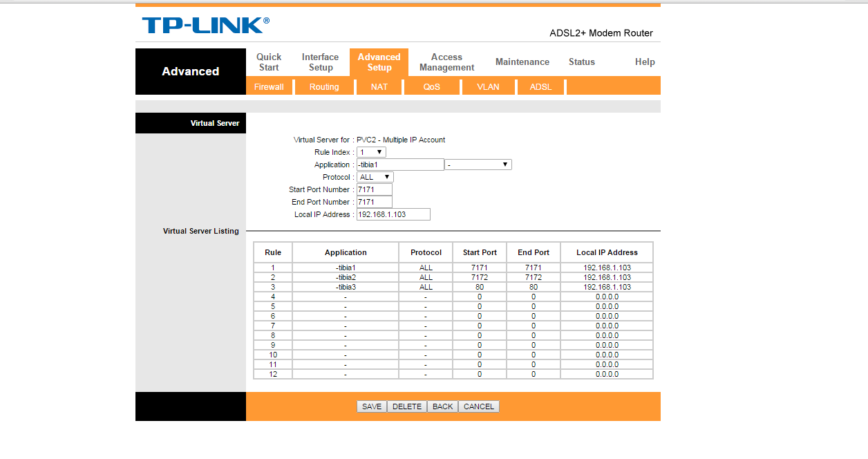Open the Application preset dropdown

(478, 165)
